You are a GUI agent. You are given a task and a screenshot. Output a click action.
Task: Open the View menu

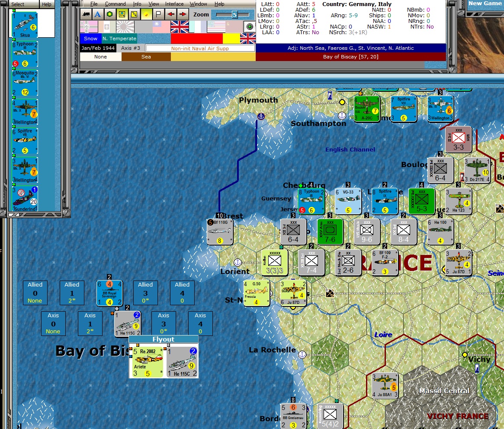pos(154,4)
